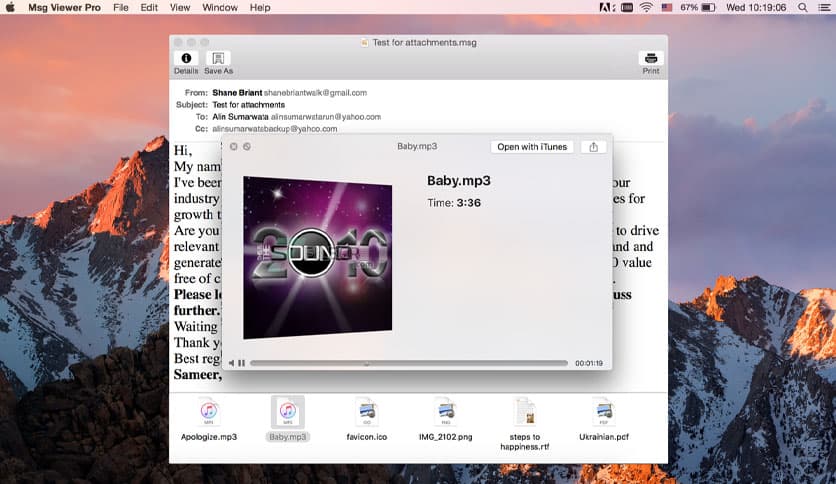
Task: Click the share icon in preview
Action: (593, 147)
